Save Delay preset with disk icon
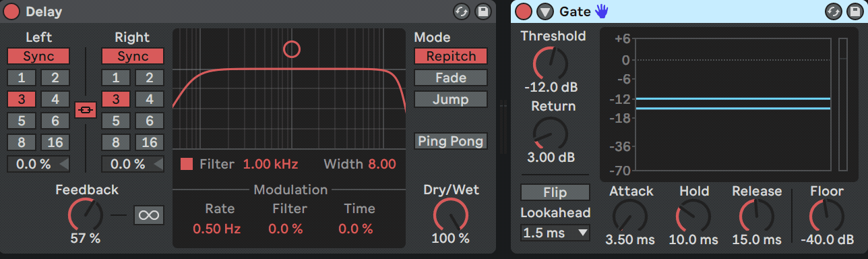Viewport: 868px width, 259px height. [483, 11]
